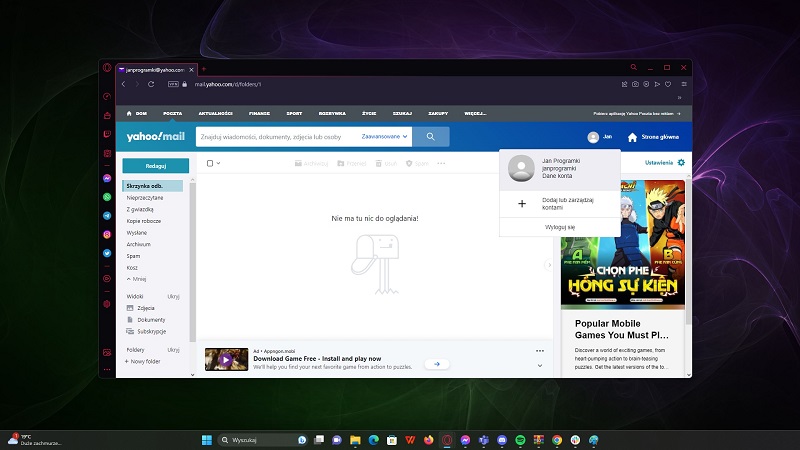Collapse the ad banner chevron

tap(540, 366)
